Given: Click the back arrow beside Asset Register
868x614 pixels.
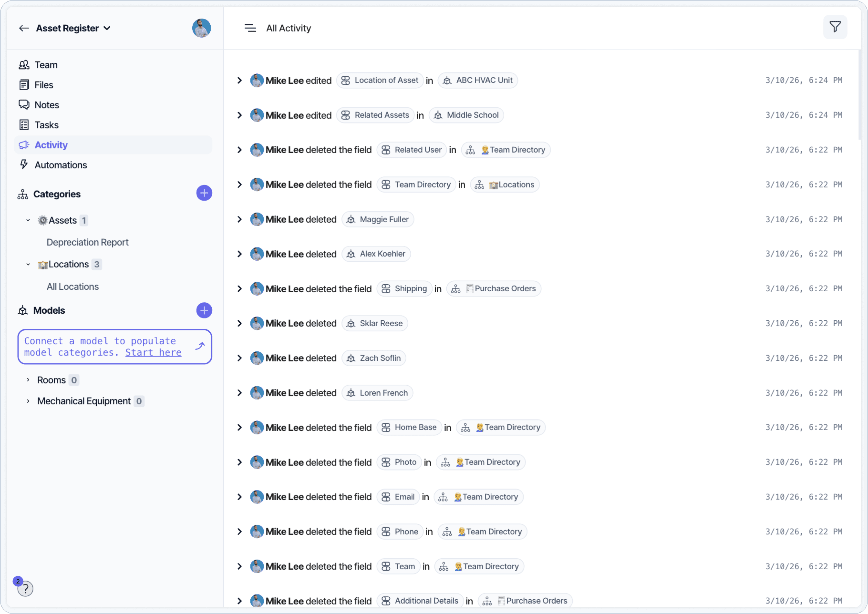Looking at the screenshot, I should pos(24,28).
